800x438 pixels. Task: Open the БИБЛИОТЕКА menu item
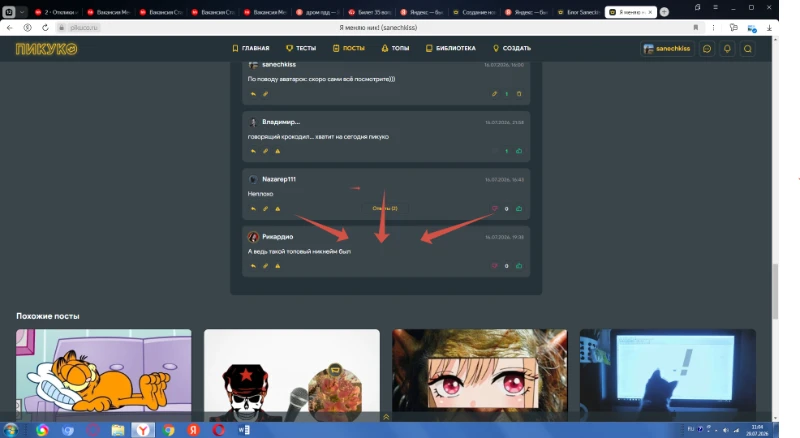(451, 48)
